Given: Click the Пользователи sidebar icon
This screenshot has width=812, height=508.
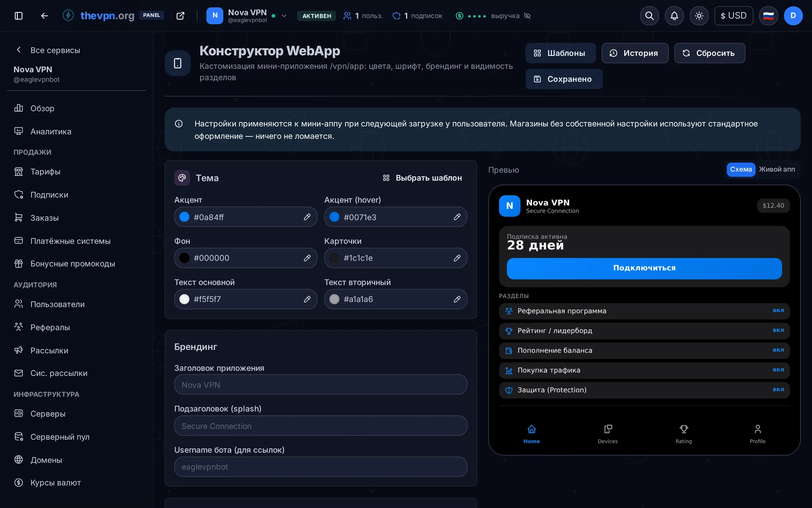Looking at the screenshot, I should [x=19, y=304].
